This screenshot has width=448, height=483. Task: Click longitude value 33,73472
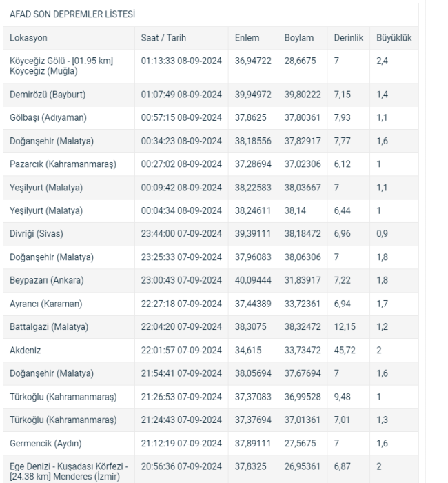click(x=303, y=351)
